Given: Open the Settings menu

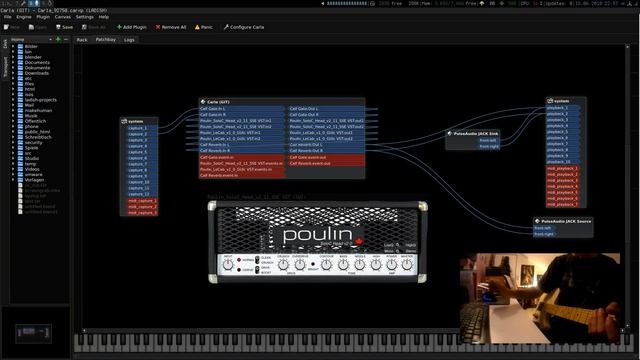Looking at the screenshot, I should coord(84,17).
